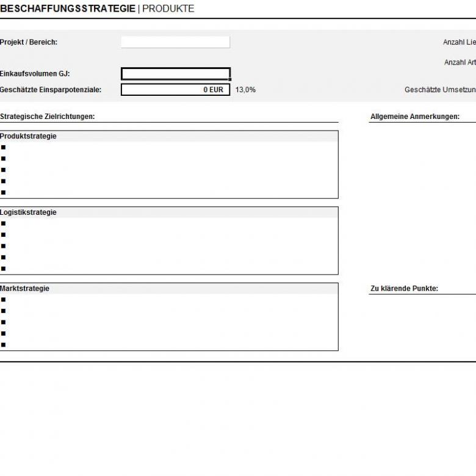The width and height of the screenshot is (476, 476).
Task: Click the Strategische Zielrichtungen heading
Action: coord(48,116)
